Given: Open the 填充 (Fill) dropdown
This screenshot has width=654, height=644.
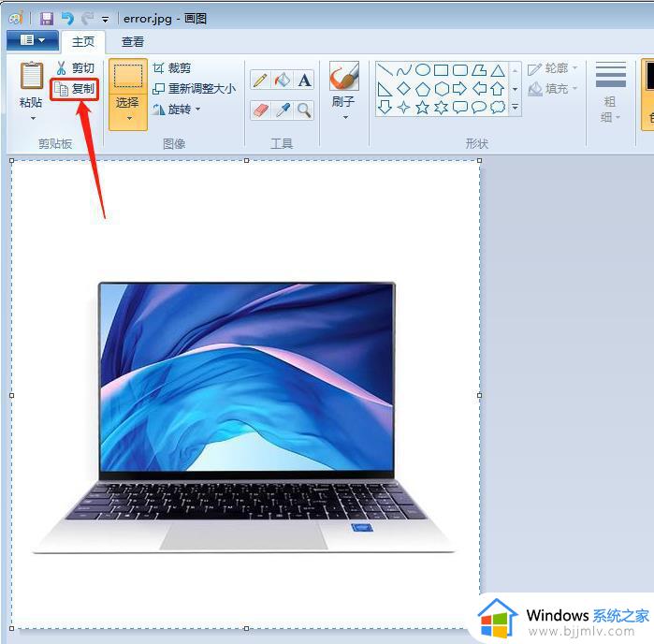Looking at the screenshot, I should point(552,89).
